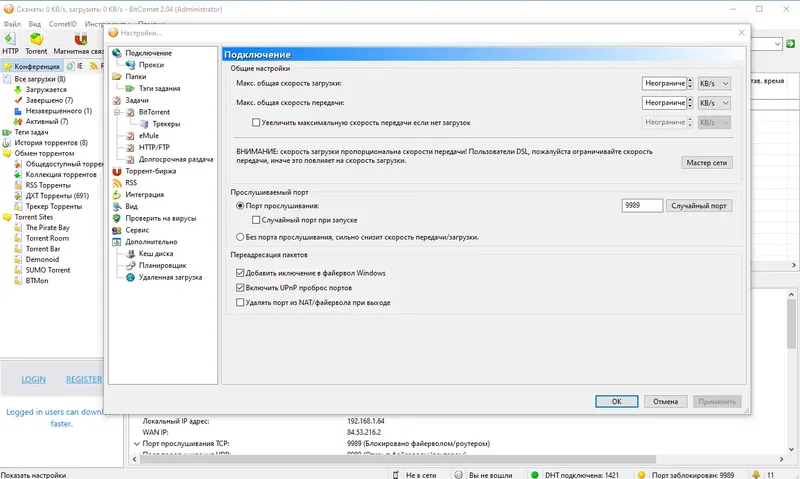Screen dimensions: 800x479
Task: Switch to the Конференция tab
Action: [32, 66]
